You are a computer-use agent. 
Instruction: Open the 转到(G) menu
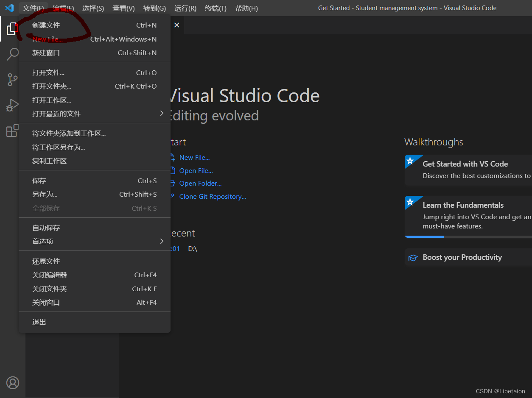coord(154,8)
